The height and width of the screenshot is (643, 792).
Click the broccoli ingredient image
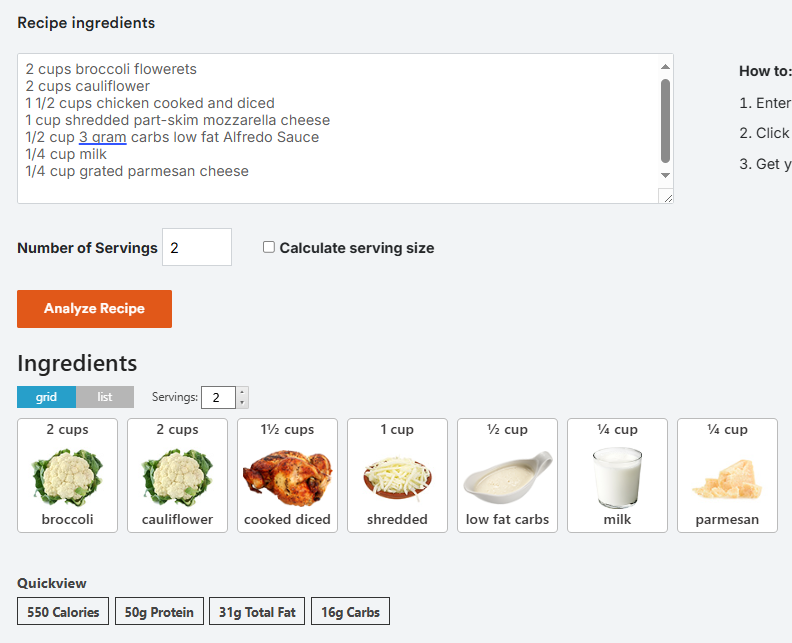tap(67, 477)
